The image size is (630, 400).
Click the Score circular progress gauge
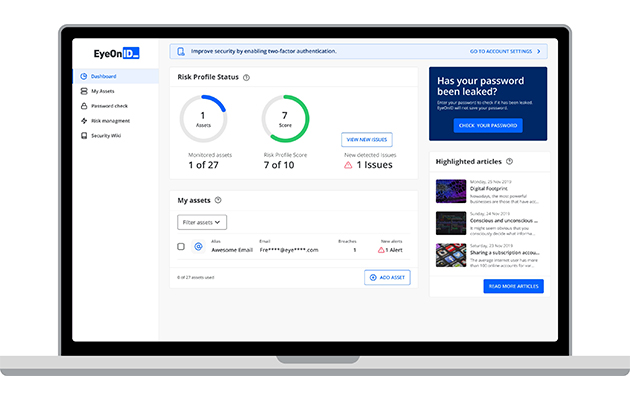coord(285,119)
